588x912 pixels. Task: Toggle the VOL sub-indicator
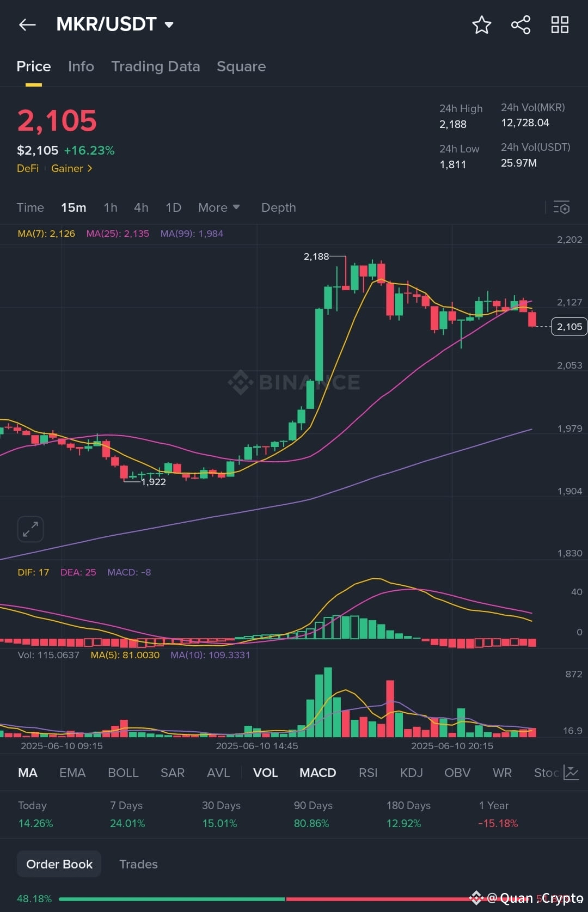266,773
